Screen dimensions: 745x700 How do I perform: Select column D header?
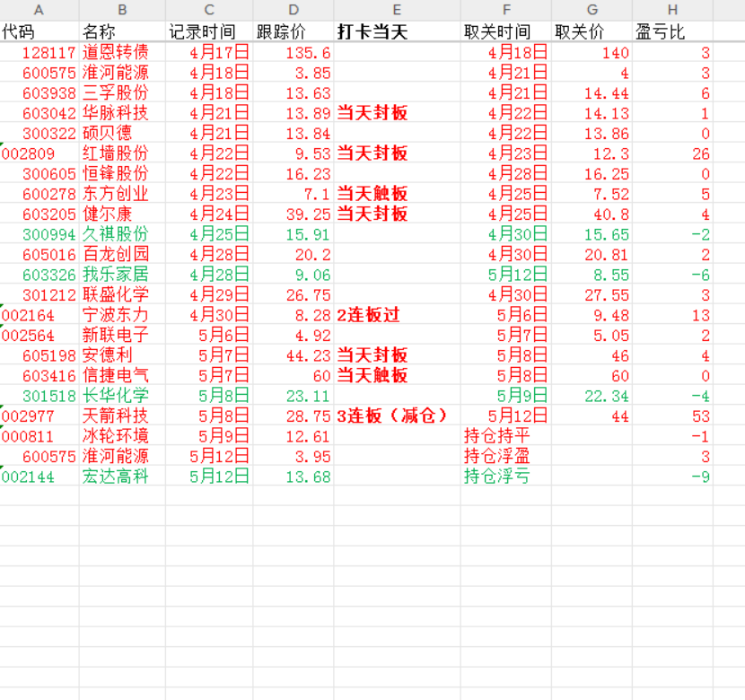[x=294, y=10]
